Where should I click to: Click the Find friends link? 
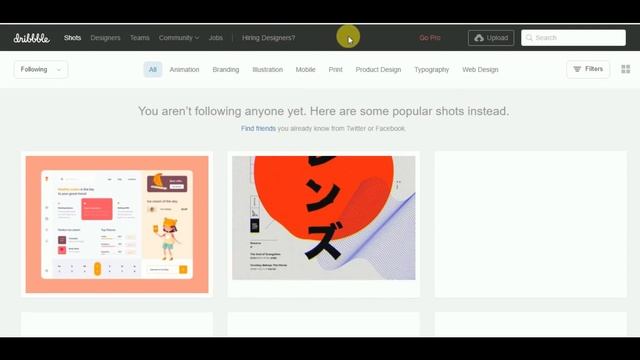(258, 128)
